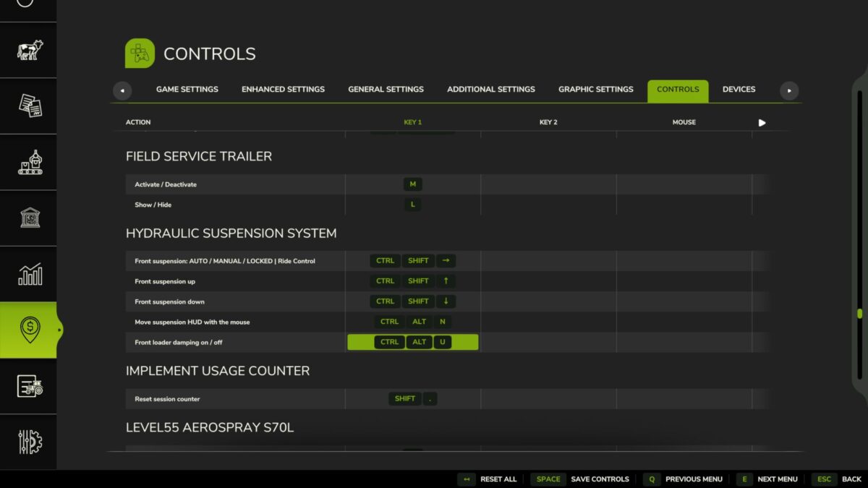
Task: Click Mouse cell for Reset session counter
Action: (684, 399)
